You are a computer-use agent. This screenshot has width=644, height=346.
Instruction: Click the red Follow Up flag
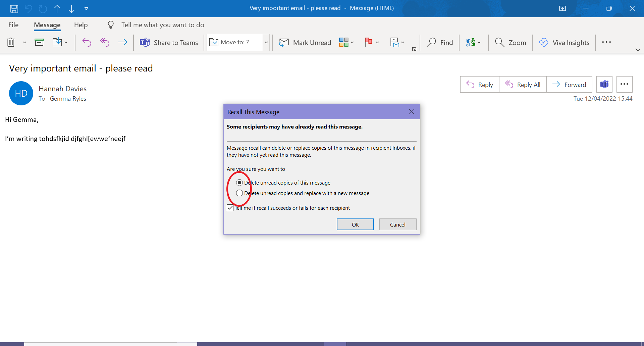369,42
